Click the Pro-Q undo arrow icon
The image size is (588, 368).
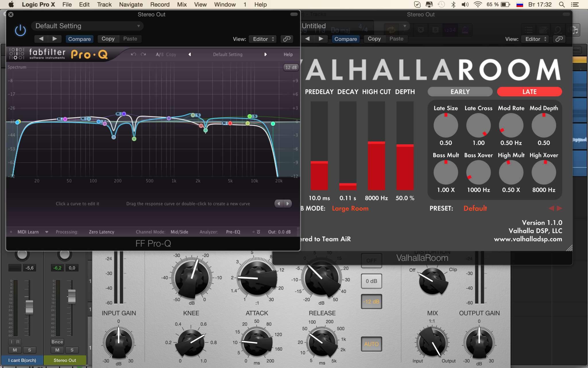point(133,54)
